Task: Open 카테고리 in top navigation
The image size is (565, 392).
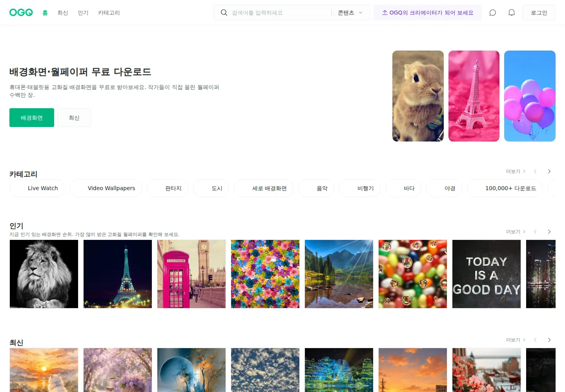Action: [109, 13]
